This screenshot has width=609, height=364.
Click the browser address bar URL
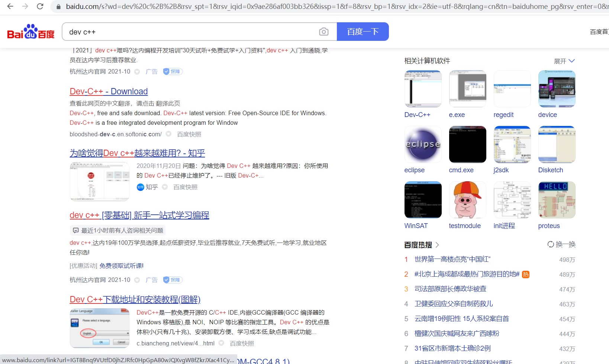[336, 7]
